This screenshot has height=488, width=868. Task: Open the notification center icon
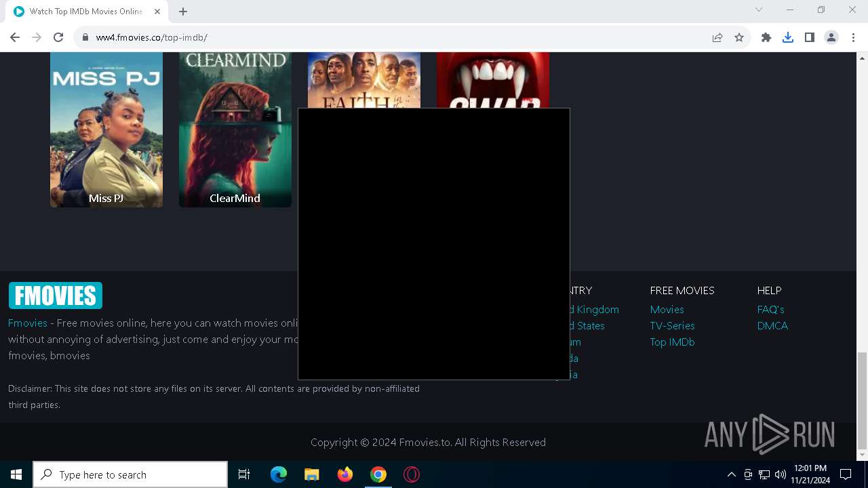coord(846,474)
